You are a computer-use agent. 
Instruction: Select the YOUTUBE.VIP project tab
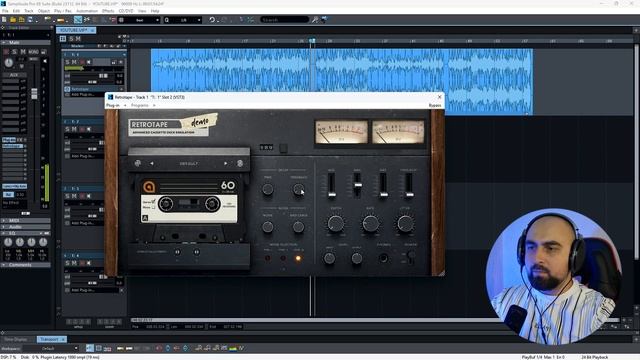(76, 30)
